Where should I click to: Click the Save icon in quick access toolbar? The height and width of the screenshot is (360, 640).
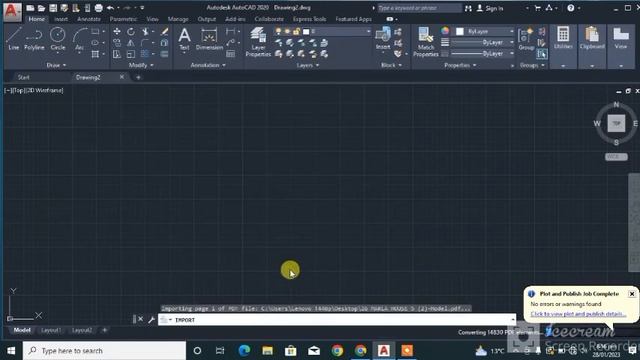click(x=53, y=8)
